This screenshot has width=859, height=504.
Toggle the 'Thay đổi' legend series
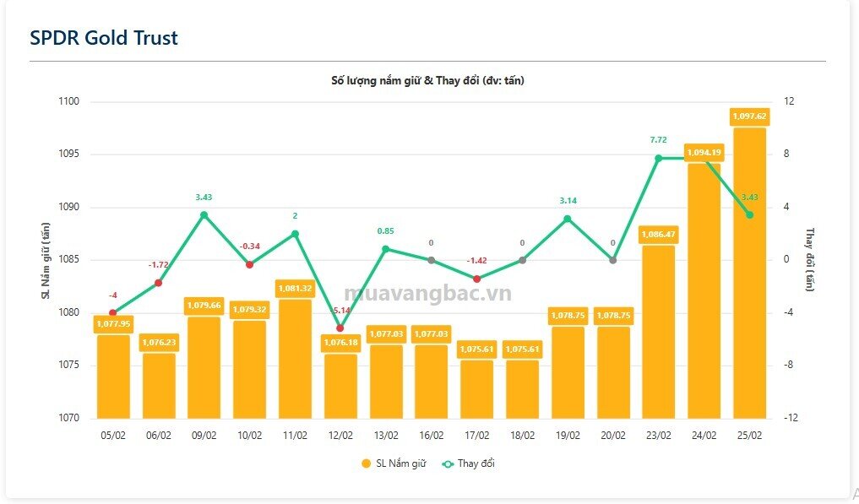click(x=469, y=463)
